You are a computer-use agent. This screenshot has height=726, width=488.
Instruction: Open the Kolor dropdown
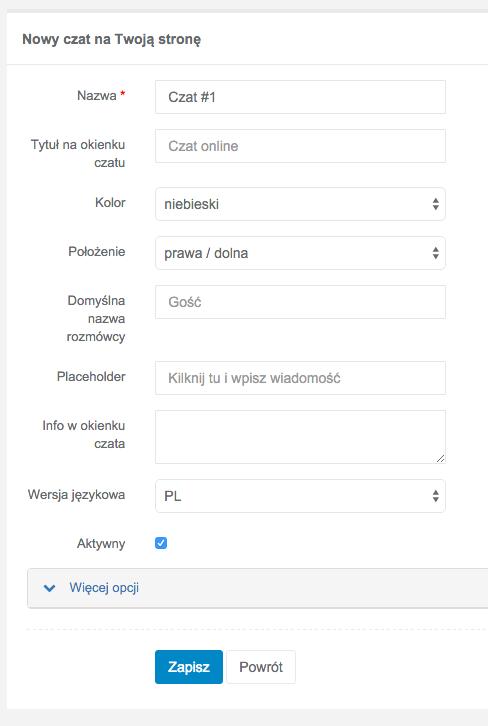pyautogui.click(x=300, y=204)
